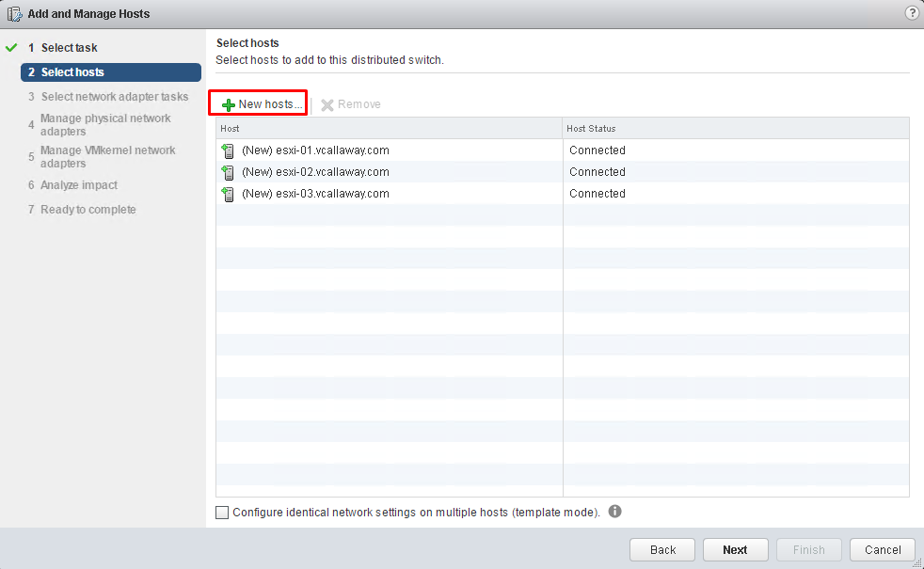Viewport: 924px width, 569px height.
Task: Click the Back button
Action: pos(662,549)
